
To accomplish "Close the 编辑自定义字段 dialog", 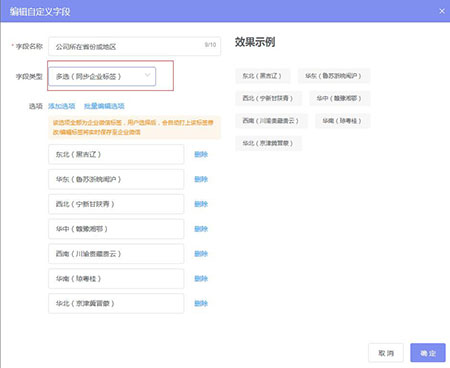I will 442,11.
